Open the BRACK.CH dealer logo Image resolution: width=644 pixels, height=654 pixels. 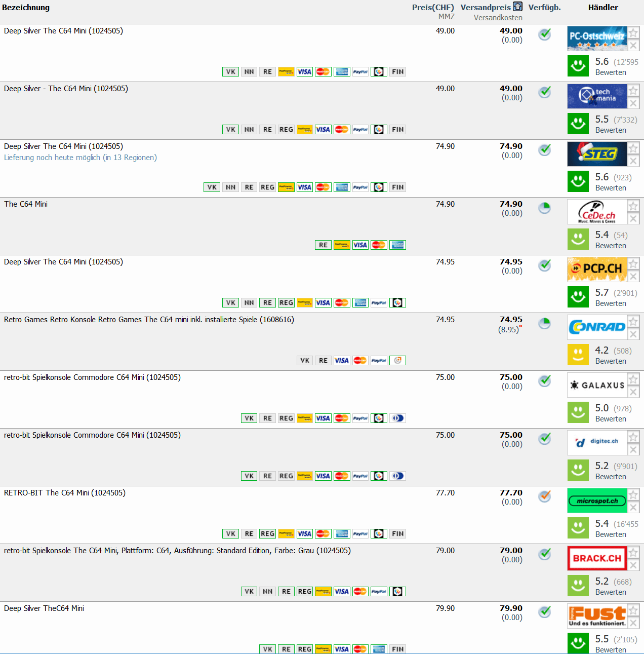597,558
